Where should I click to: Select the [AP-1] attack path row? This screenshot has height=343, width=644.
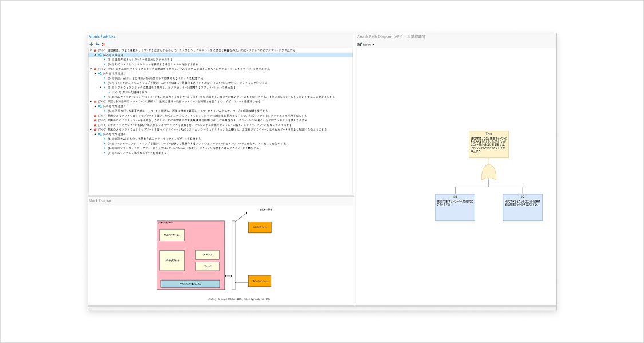click(x=220, y=54)
